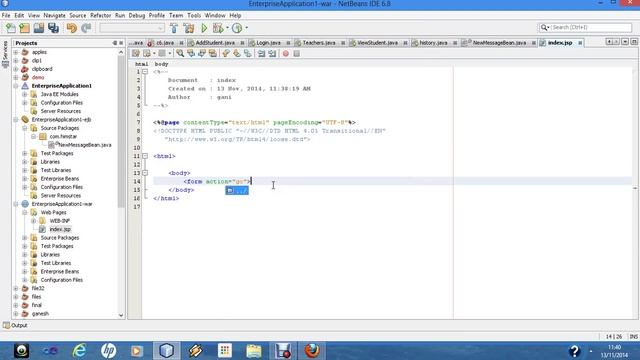The width and height of the screenshot is (640, 360).
Task: Open the Refactor menu
Action: point(100,16)
